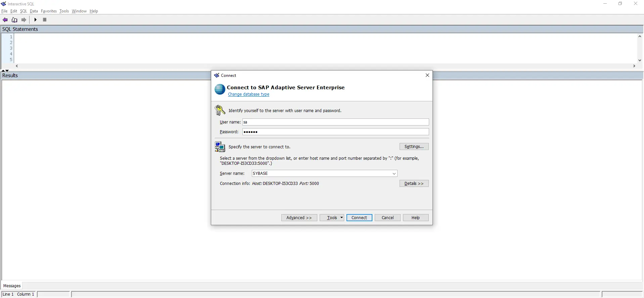This screenshot has height=298, width=644.
Task: Minimize the Interactive SQL window
Action: (605, 4)
